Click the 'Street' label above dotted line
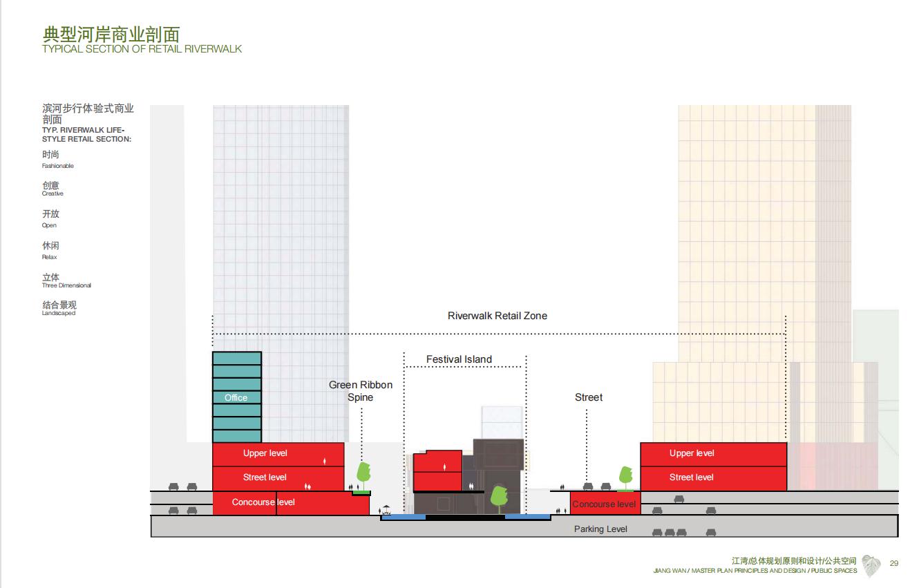Viewport: 919px width, 588px height. click(x=589, y=397)
